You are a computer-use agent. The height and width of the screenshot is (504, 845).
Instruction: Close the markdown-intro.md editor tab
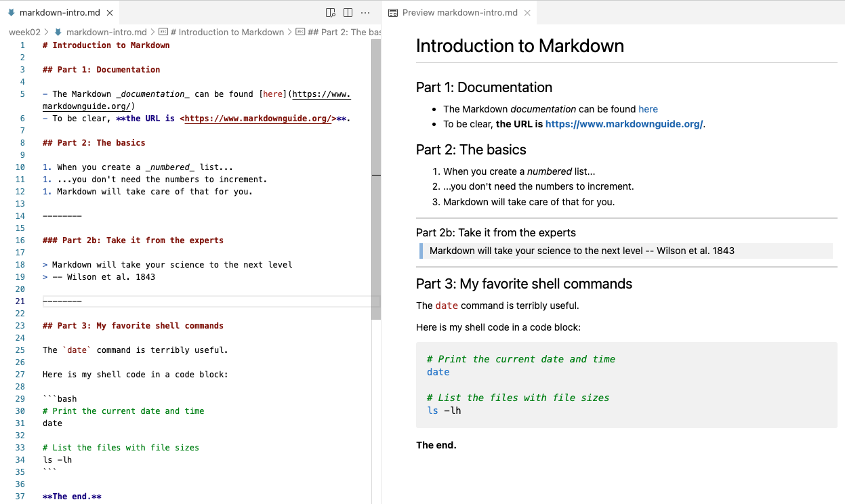[110, 13]
